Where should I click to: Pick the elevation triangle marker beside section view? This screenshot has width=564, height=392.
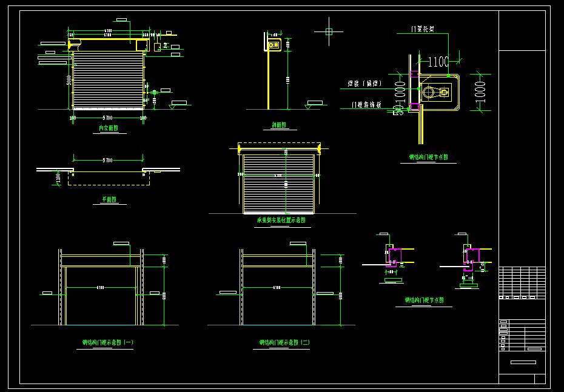pos(314,107)
